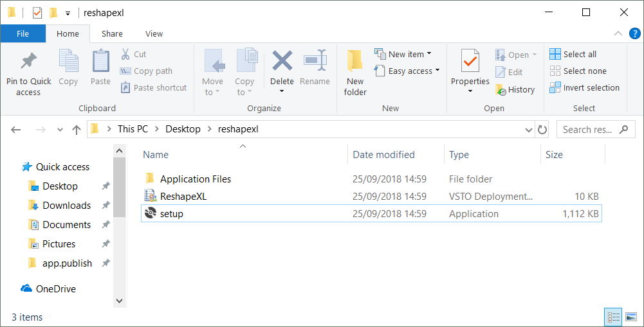Viewport: 644px width, 327px height.
Task: Click the Search reshapexl box
Action: (596, 130)
